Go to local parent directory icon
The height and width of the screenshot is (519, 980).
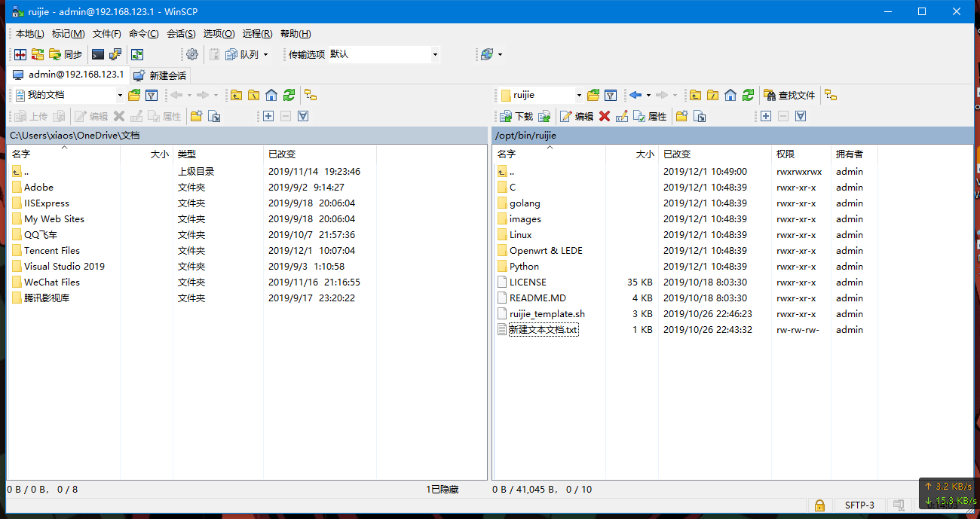236,95
